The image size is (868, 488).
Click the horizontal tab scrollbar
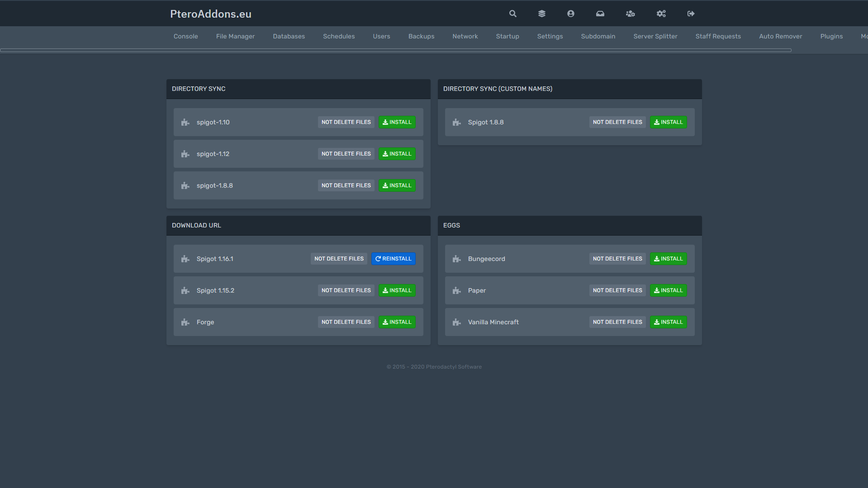coord(395,50)
